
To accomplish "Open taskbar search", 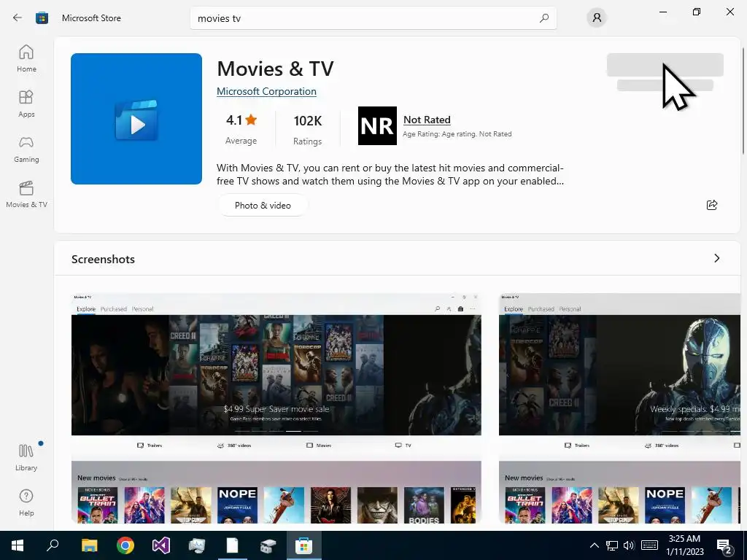I will click(53, 545).
